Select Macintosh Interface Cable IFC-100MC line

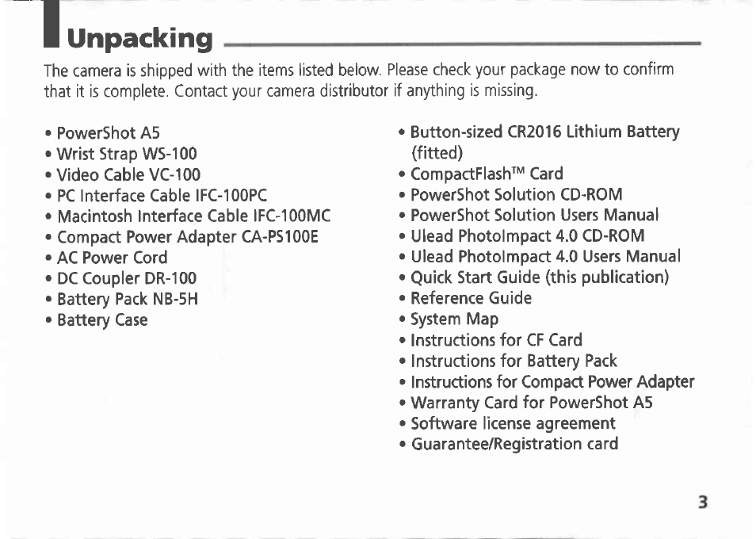click(x=194, y=216)
